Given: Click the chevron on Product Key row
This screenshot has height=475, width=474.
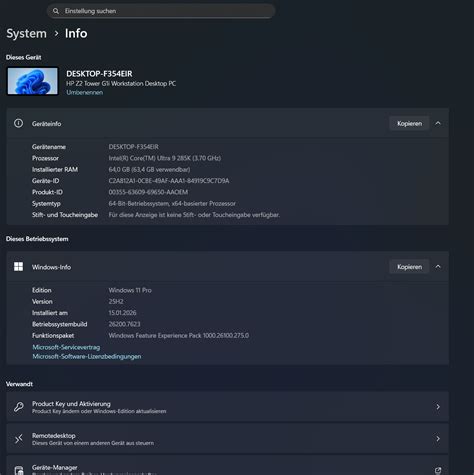Looking at the screenshot, I should point(438,407).
